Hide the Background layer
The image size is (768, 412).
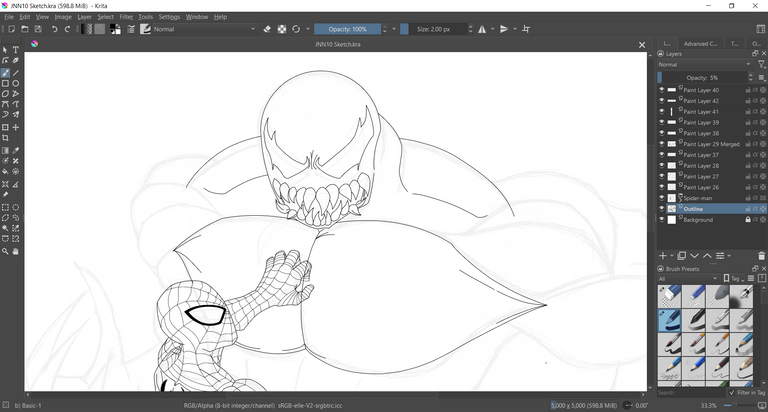coord(661,219)
